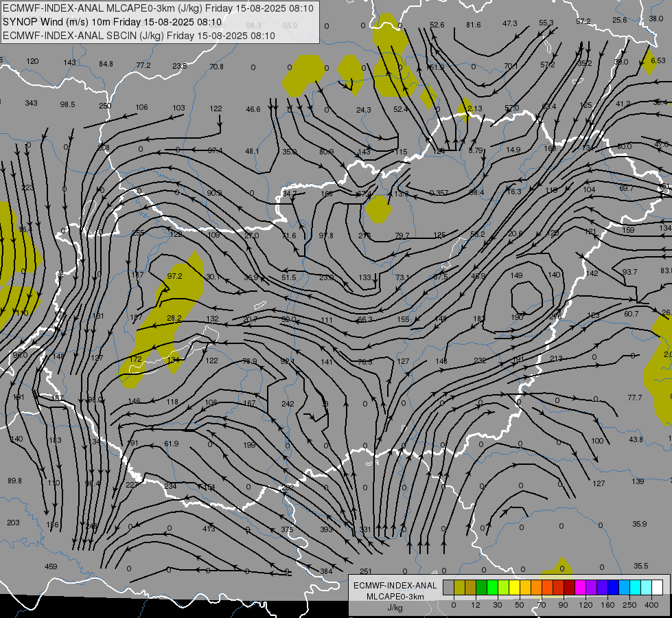
Task: Click the map value 93.7
Action: coord(630,272)
